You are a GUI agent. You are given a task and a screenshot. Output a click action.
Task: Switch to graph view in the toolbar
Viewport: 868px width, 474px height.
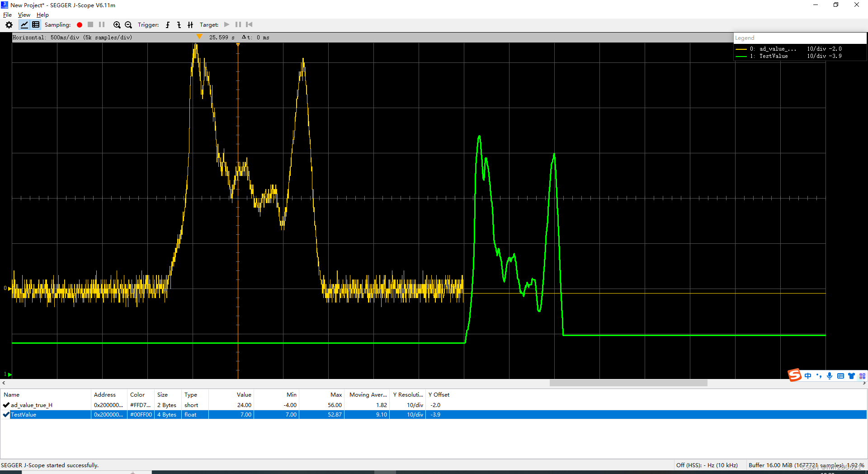(x=24, y=25)
